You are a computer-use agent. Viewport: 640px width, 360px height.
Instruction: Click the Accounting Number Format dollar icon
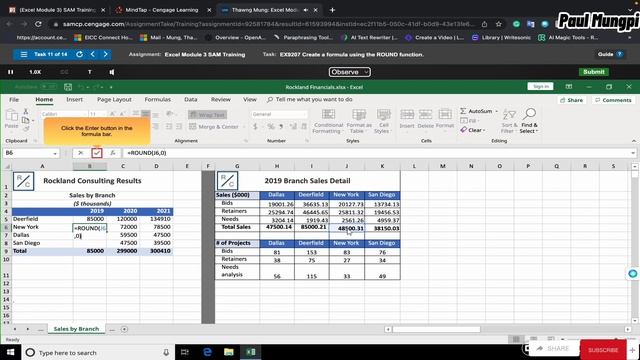click(255, 127)
